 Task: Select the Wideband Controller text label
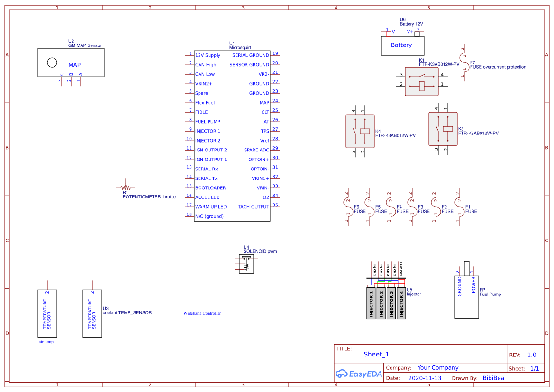tap(201, 313)
